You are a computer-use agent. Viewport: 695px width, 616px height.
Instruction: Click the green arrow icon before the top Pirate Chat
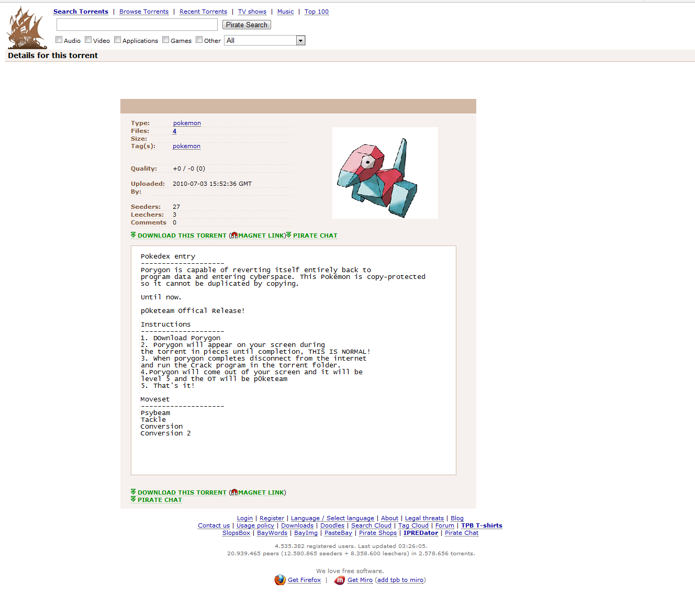click(x=289, y=235)
